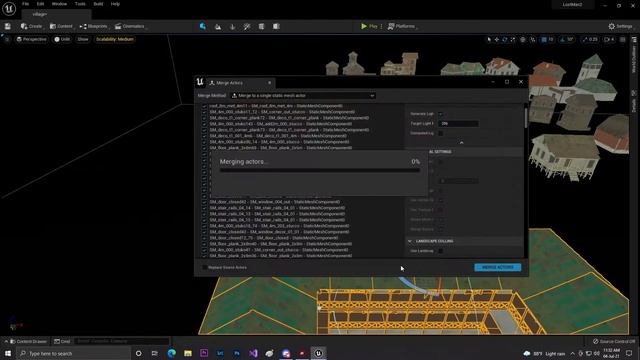Uncheck the SM_door_closed12_75 component row
Viewport: 640px width, 360px height.
(x=204, y=238)
